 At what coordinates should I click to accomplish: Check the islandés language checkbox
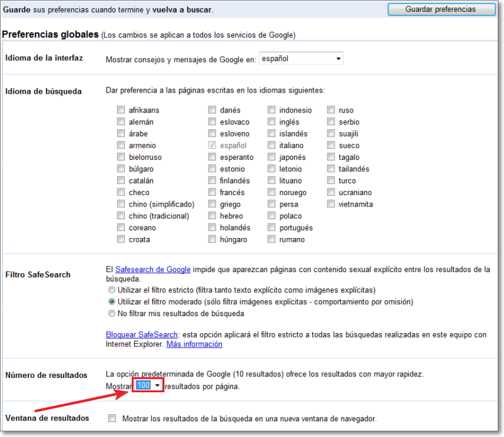click(272, 133)
